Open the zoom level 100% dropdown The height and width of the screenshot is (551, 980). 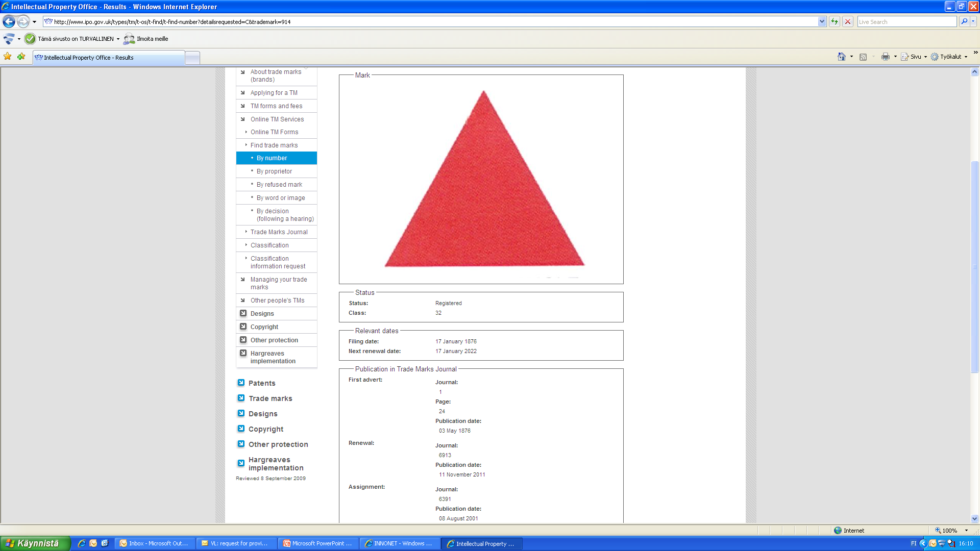pos(966,531)
